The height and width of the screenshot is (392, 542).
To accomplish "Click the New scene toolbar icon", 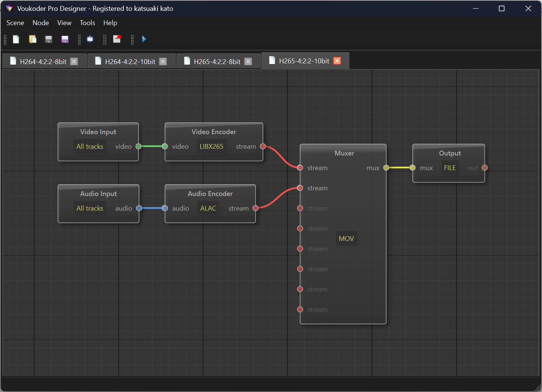I will (x=16, y=39).
